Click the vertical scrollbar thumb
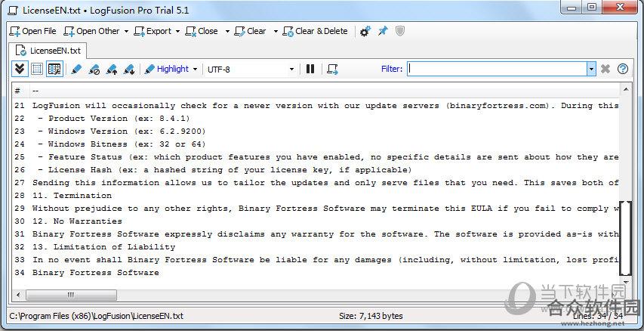Image resolution: width=644 pixels, height=331 pixels. [626, 238]
